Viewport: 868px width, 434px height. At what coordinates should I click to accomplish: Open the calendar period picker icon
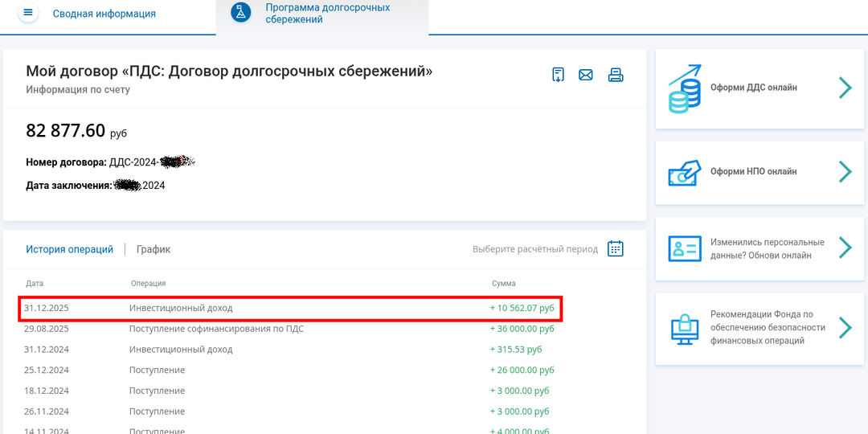(x=616, y=248)
